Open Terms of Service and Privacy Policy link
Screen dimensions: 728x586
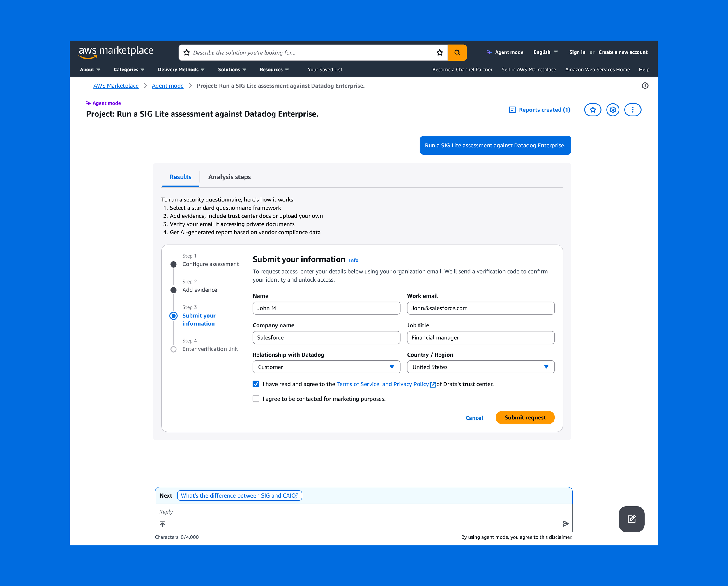pos(382,384)
